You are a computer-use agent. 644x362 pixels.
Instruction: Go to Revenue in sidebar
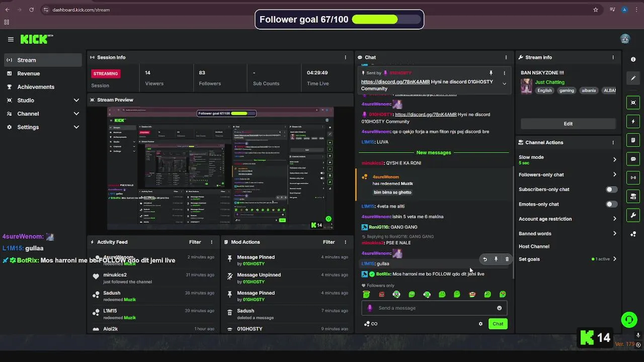[43, 73]
